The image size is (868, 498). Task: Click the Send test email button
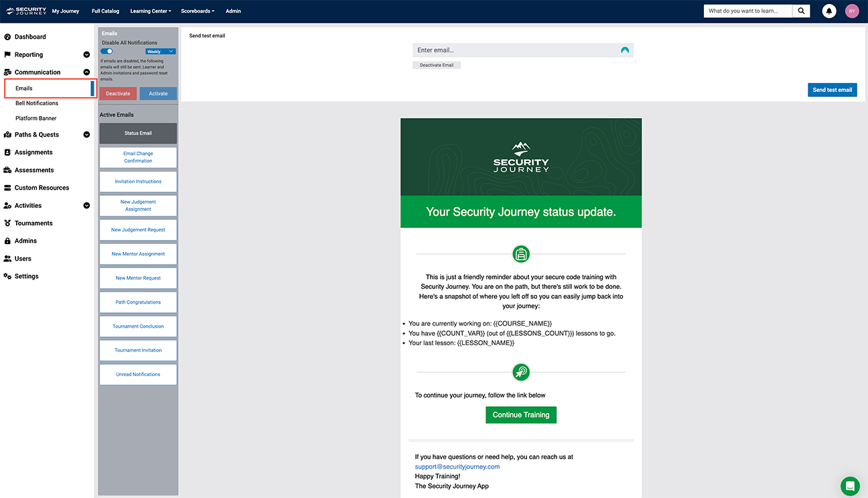pyautogui.click(x=832, y=90)
